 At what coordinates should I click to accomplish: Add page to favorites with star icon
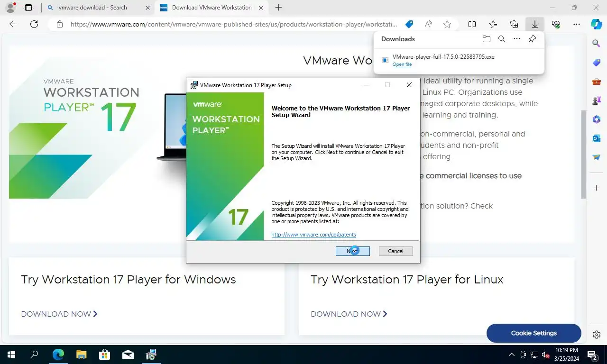447,24
